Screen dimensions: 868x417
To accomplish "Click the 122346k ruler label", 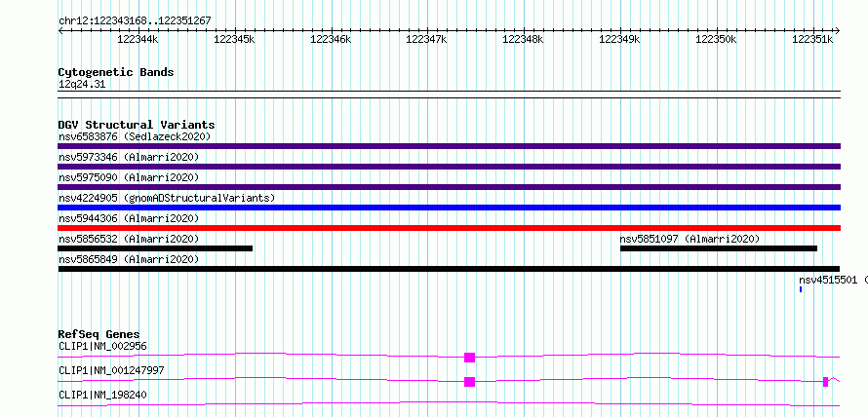I will click(x=331, y=40).
